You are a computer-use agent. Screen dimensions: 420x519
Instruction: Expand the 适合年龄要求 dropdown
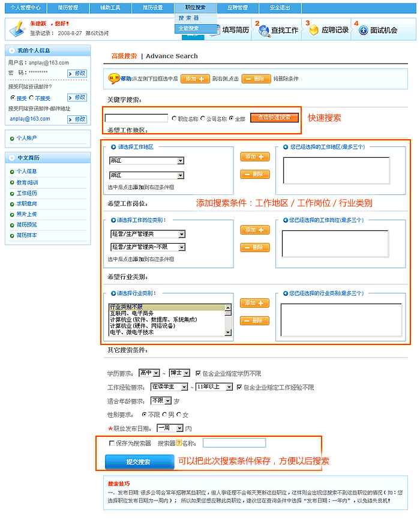tap(161, 400)
